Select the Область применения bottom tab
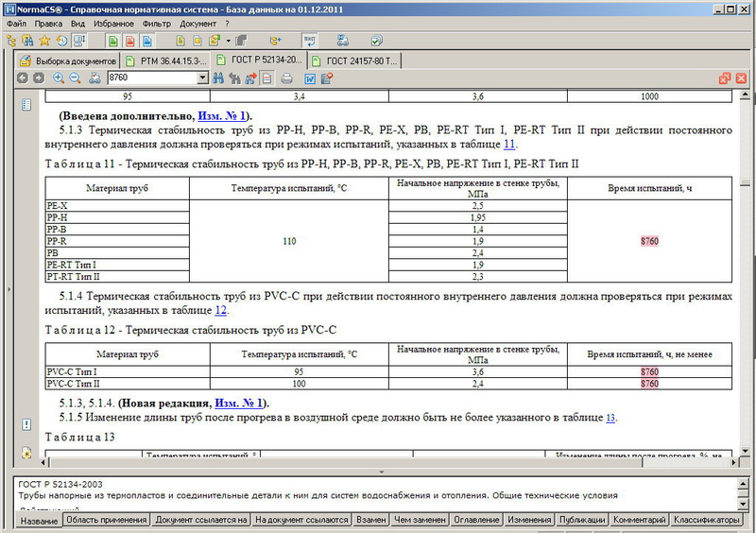 (107, 520)
